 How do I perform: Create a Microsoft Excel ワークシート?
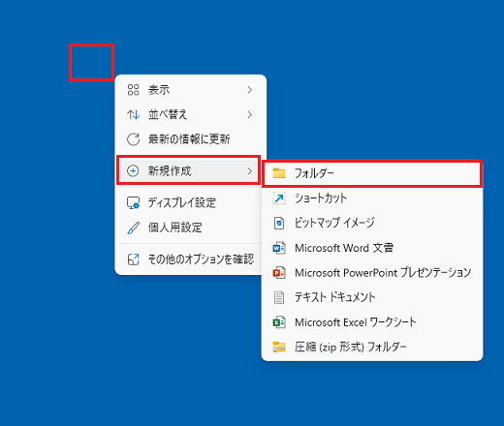[372, 322]
